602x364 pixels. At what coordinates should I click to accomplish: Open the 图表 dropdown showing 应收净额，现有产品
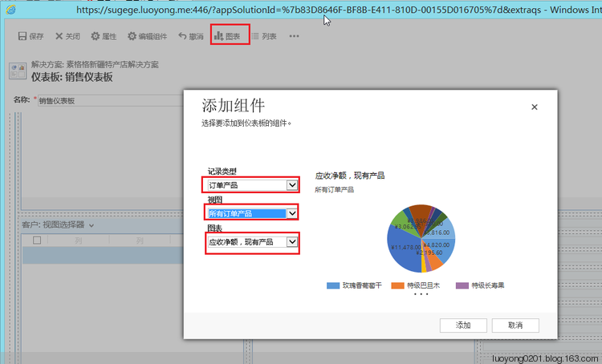coord(253,241)
